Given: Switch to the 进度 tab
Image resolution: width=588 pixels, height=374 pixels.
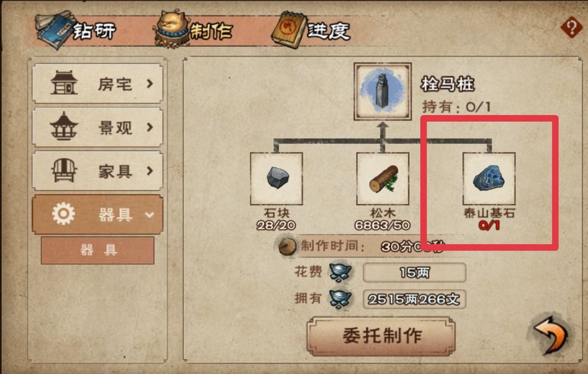Looking at the screenshot, I should (x=329, y=30).
